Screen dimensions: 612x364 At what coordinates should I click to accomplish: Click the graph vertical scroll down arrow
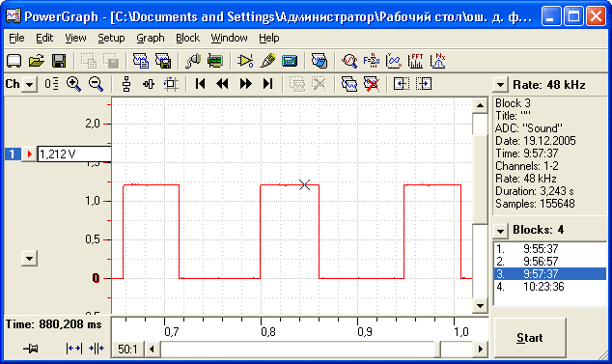click(480, 306)
